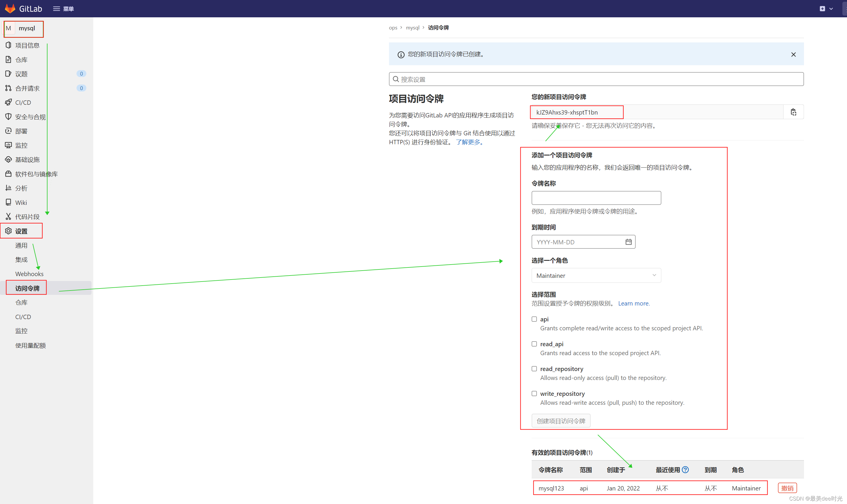
Task: Click the copy token clipboard icon
Action: 793,112
